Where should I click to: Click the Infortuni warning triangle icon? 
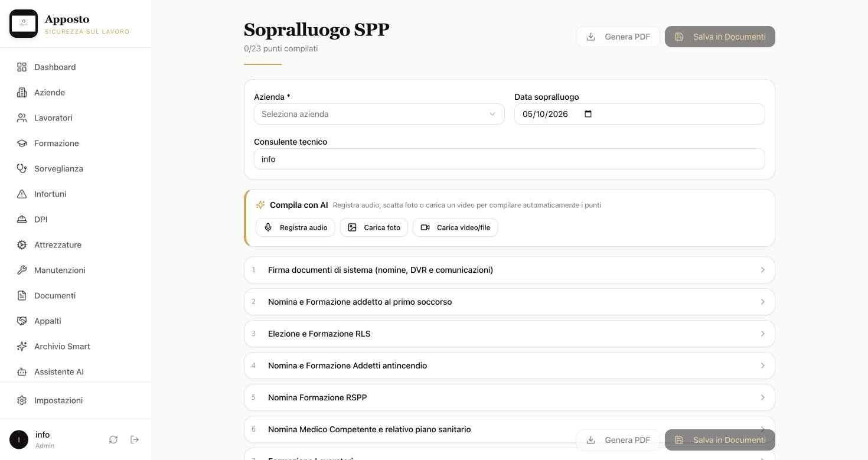22,194
